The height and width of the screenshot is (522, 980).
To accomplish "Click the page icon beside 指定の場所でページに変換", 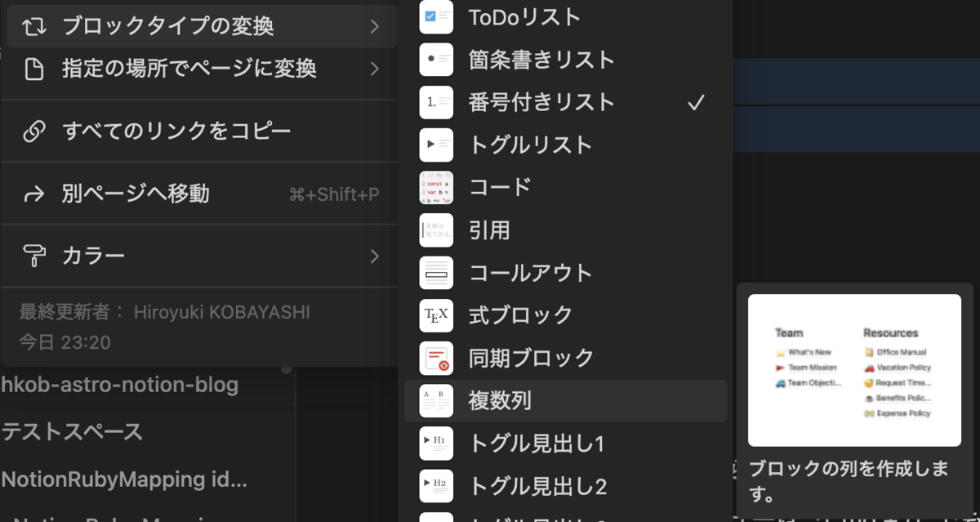I will [33, 69].
